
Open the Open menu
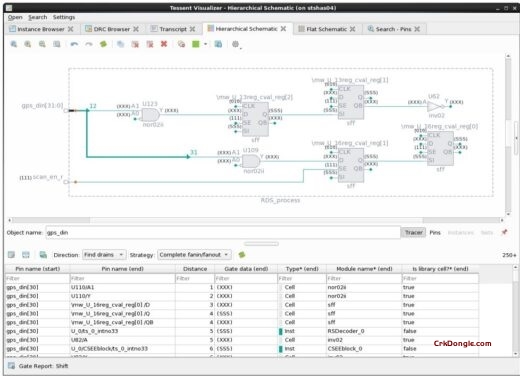15,17
